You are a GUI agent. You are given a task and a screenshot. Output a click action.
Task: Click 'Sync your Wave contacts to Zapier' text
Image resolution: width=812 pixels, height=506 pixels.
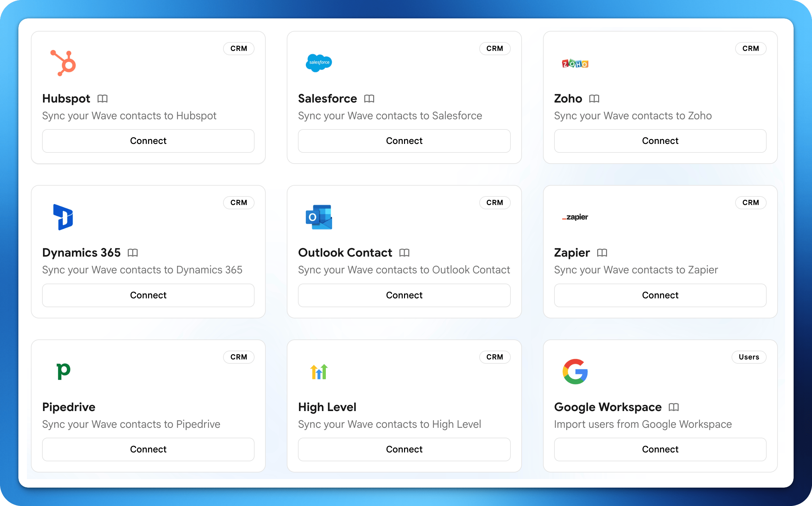coord(636,270)
